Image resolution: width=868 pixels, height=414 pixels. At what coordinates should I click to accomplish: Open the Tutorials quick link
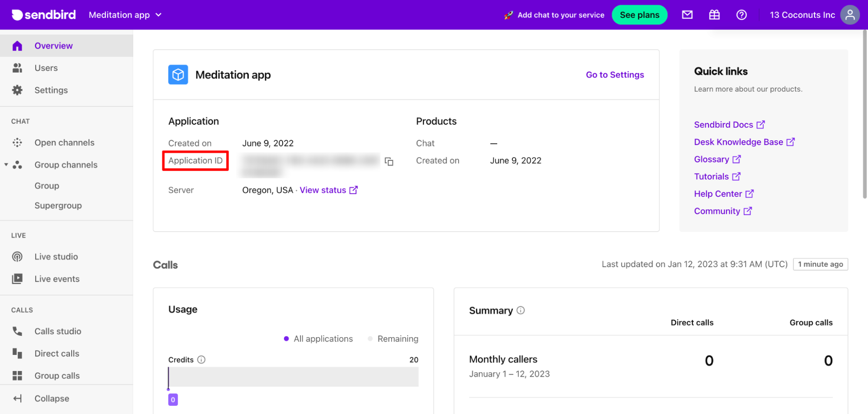pyautogui.click(x=717, y=176)
